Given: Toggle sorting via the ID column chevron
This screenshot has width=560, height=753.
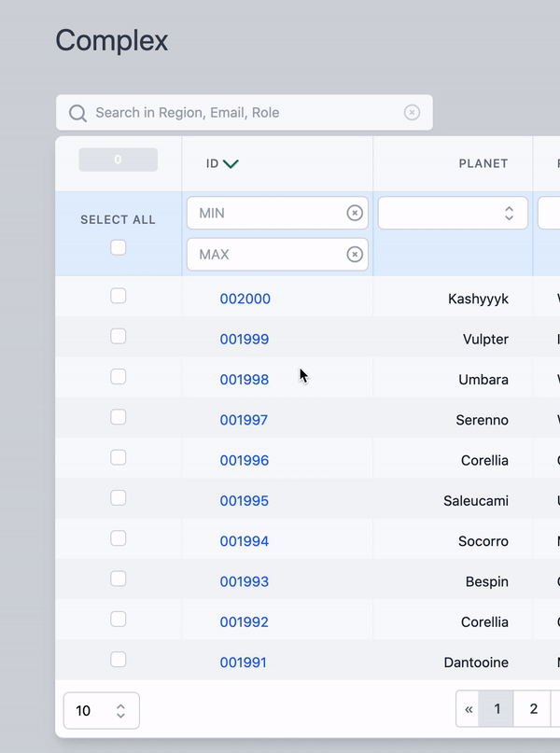Looking at the screenshot, I should [231, 162].
